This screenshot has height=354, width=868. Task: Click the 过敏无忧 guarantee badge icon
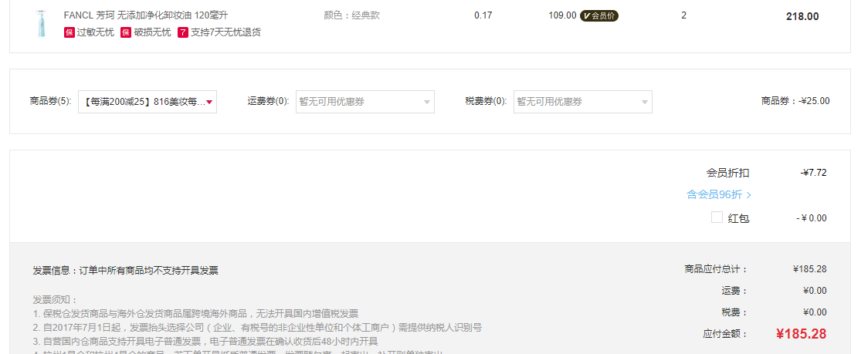70,32
